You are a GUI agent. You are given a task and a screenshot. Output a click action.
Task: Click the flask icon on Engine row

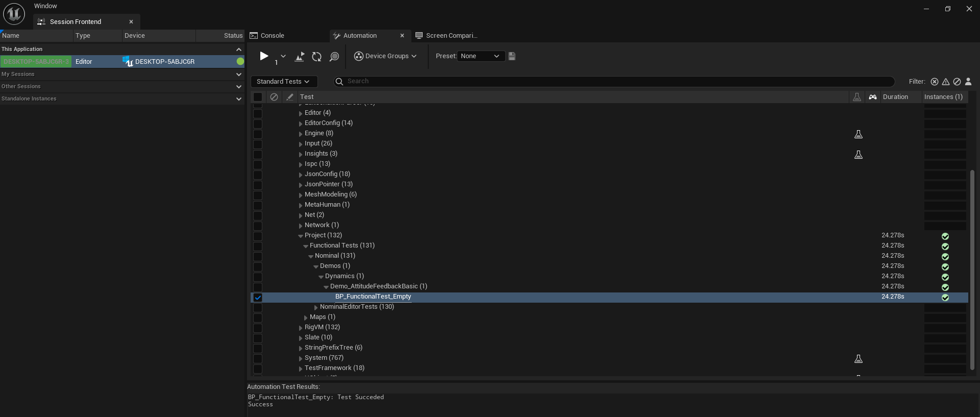pyautogui.click(x=859, y=134)
